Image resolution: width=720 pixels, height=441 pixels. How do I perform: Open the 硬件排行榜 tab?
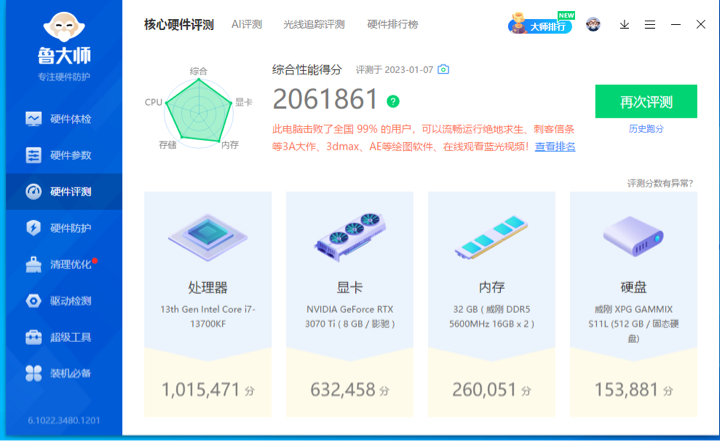tap(393, 24)
